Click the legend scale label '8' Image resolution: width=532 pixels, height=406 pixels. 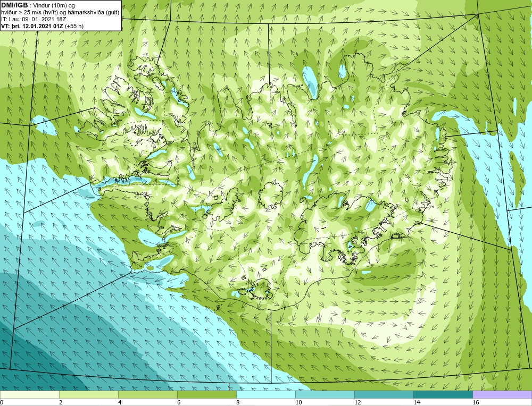[x=238, y=402]
